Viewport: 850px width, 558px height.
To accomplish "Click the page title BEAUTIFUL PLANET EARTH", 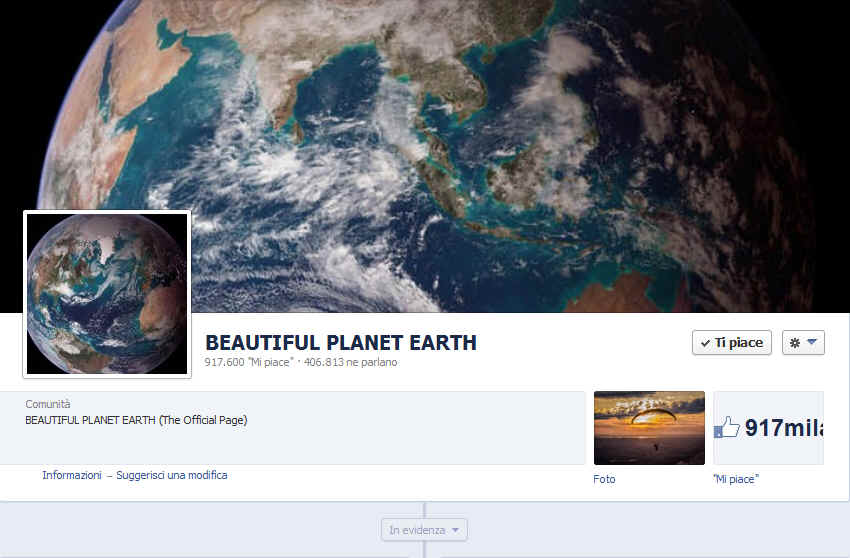I will click(341, 343).
